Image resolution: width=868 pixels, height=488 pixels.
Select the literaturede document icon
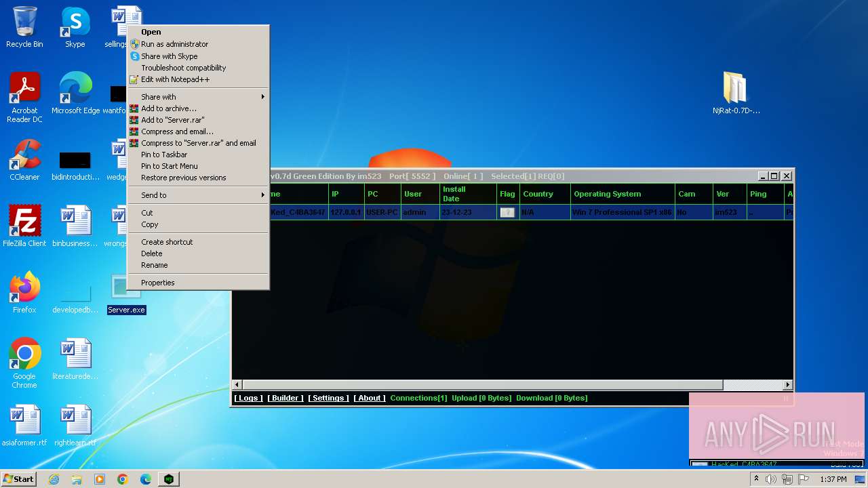75,359
